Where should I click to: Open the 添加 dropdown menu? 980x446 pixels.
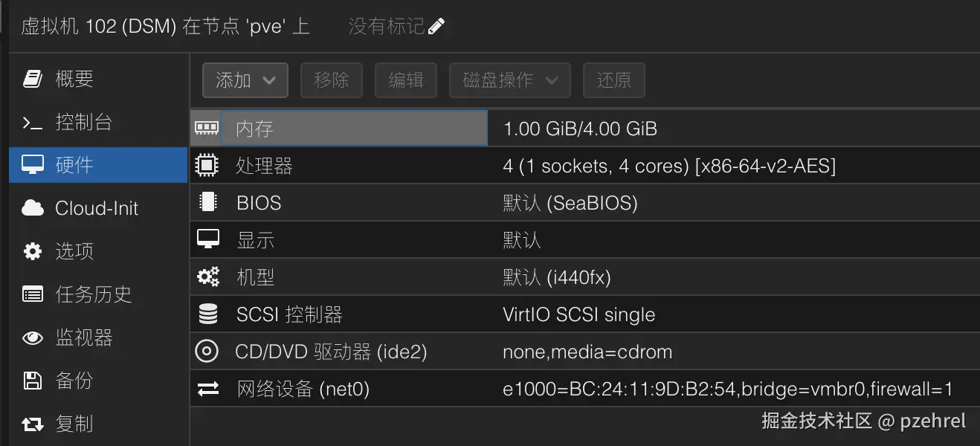coord(245,80)
